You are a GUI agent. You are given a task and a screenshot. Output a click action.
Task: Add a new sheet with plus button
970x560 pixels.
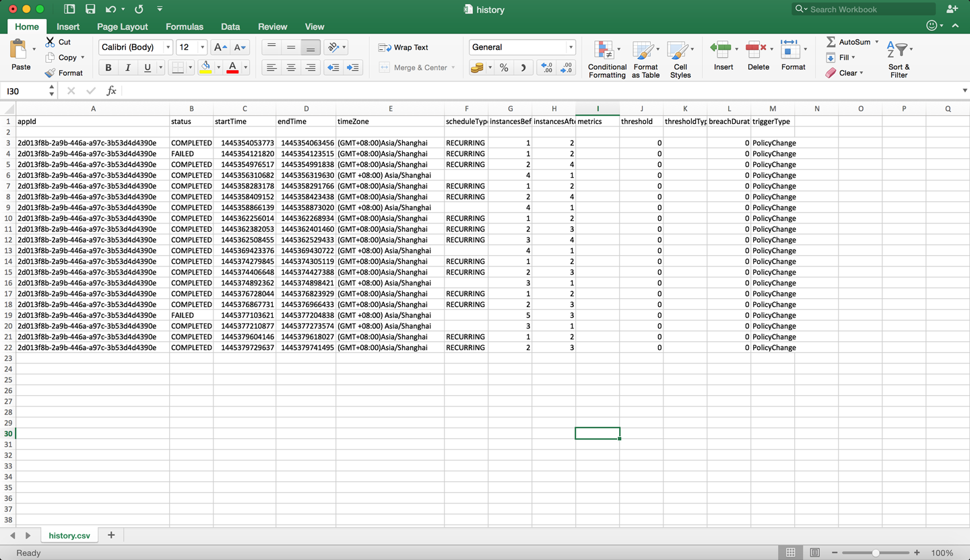click(111, 535)
